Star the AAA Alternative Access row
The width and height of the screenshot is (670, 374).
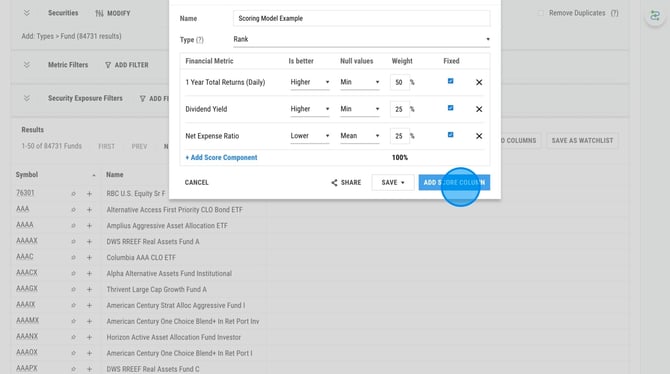click(73, 210)
